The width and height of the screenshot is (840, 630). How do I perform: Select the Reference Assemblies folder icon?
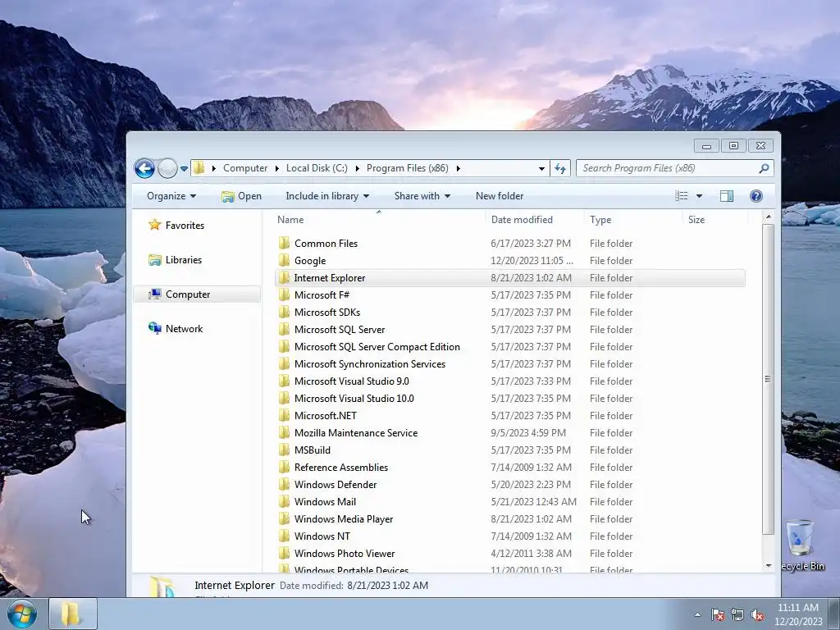[x=284, y=467]
